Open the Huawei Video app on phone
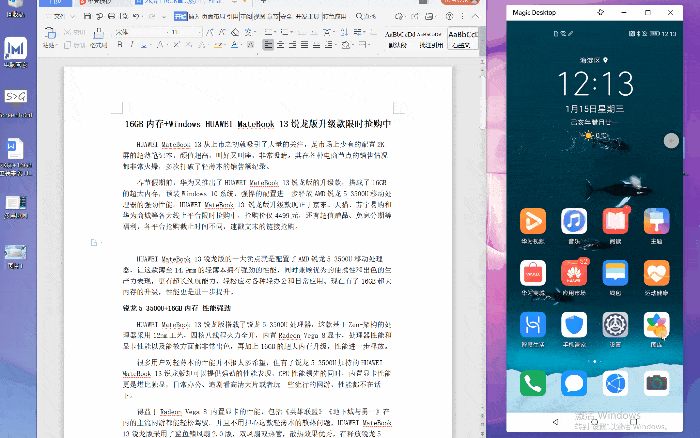This screenshot has height=438, width=700. tap(531, 223)
